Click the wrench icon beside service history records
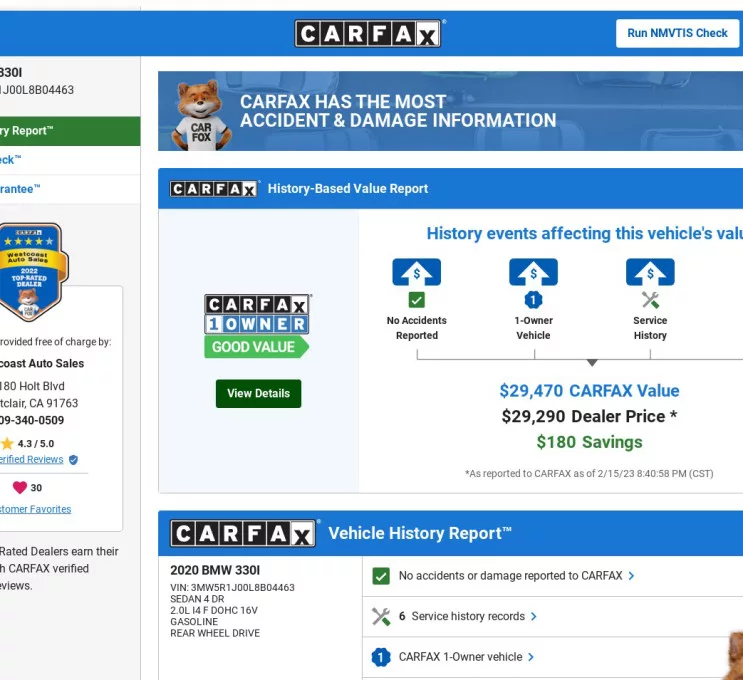 click(x=381, y=617)
